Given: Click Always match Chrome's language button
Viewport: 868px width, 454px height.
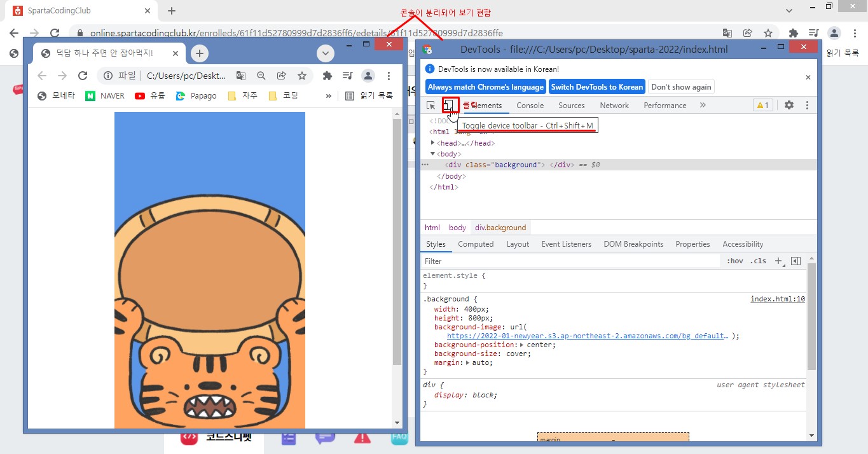Looking at the screenshot, I should [486, 87].
